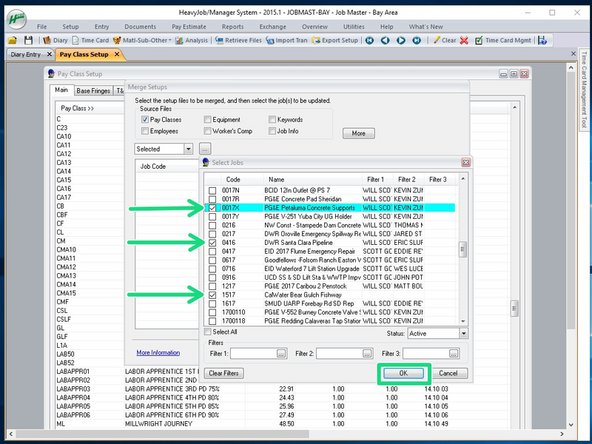Open the Reports menu

coord(233,27)
